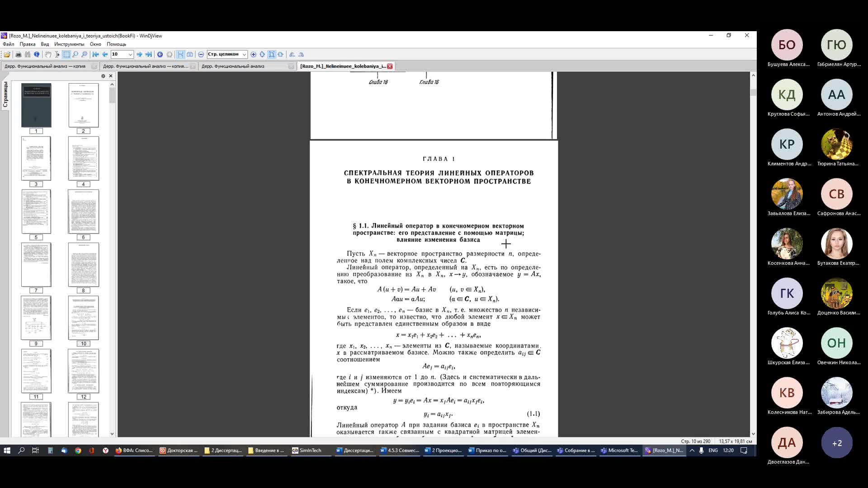
Task: Set zoom to actual size
Action: (263, 54)
